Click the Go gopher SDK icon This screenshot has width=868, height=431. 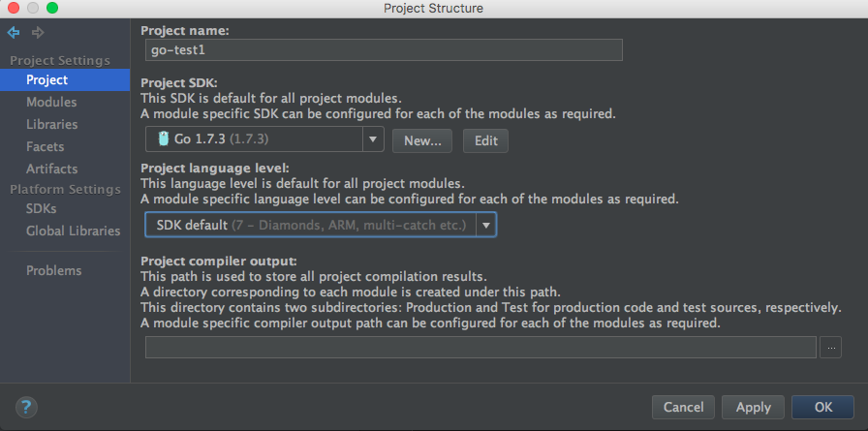pyautogui.click(x=163, y=139)
